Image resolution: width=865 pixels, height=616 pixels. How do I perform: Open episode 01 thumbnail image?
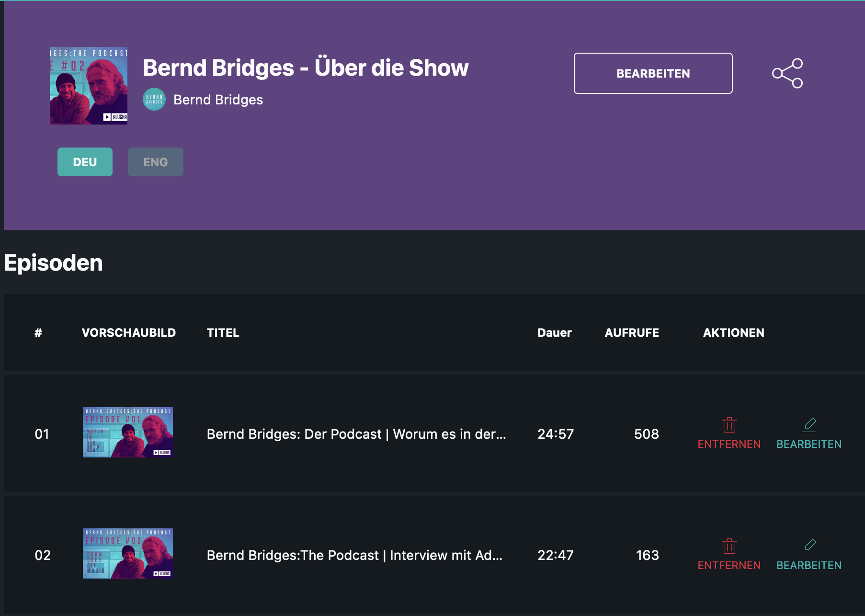pos(127,432)
